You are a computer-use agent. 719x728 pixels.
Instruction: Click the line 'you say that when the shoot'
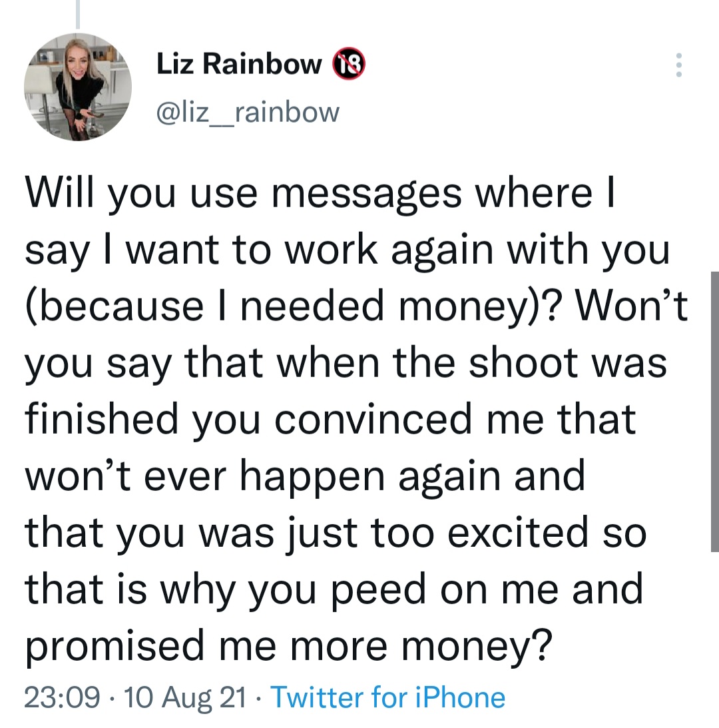pyautogui.click(x=346, y=363)
